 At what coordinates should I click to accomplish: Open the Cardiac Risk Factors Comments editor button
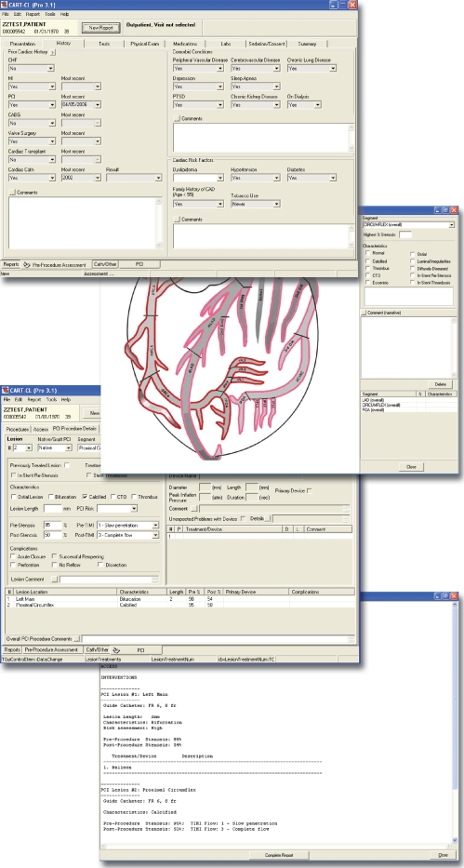point(177,220)
